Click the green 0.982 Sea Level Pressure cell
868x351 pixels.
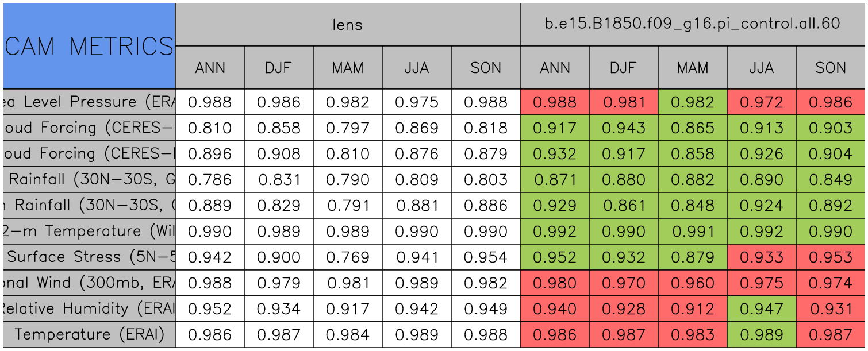click(693, 102)
